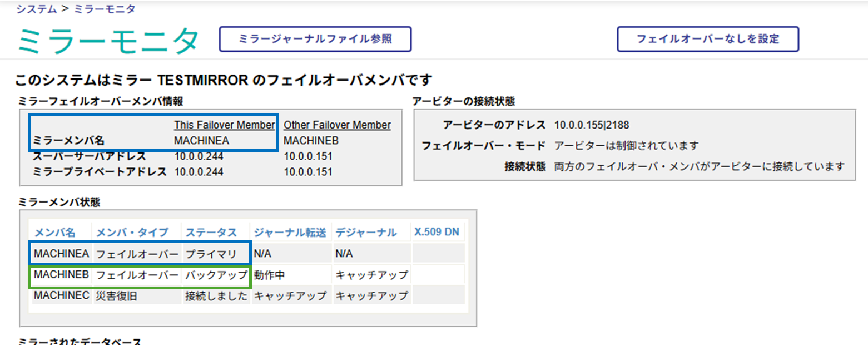Click the Other Failover Member heading

pos(337,125)
